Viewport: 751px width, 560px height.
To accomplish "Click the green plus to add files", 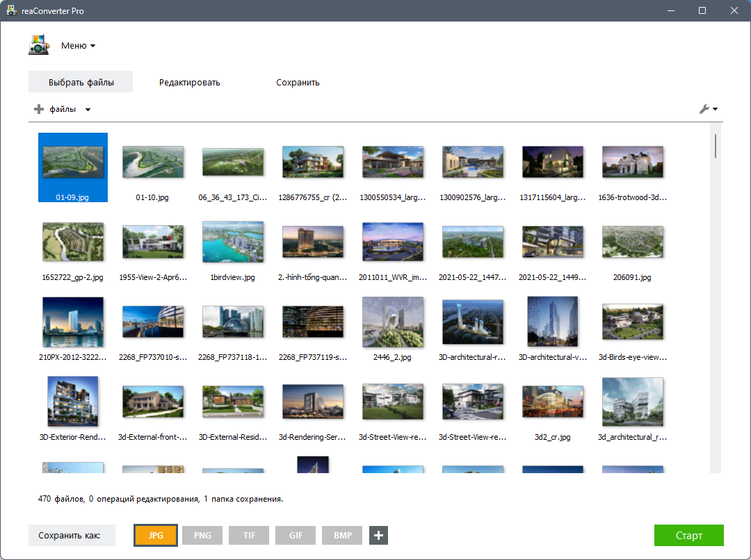I will click(x=38, y=109).
